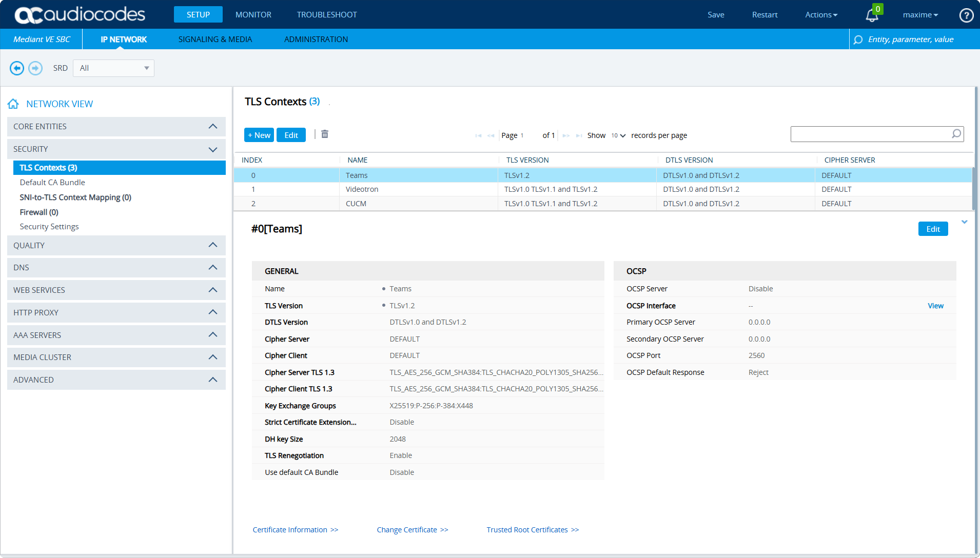Open the Actions dropdown menu
980x558 pixels.
tap(821, 15)
